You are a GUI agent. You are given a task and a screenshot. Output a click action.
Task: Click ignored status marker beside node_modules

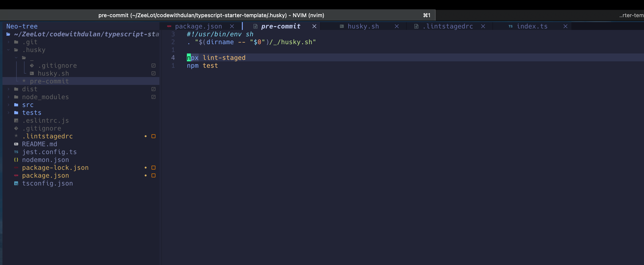[154, 97]
